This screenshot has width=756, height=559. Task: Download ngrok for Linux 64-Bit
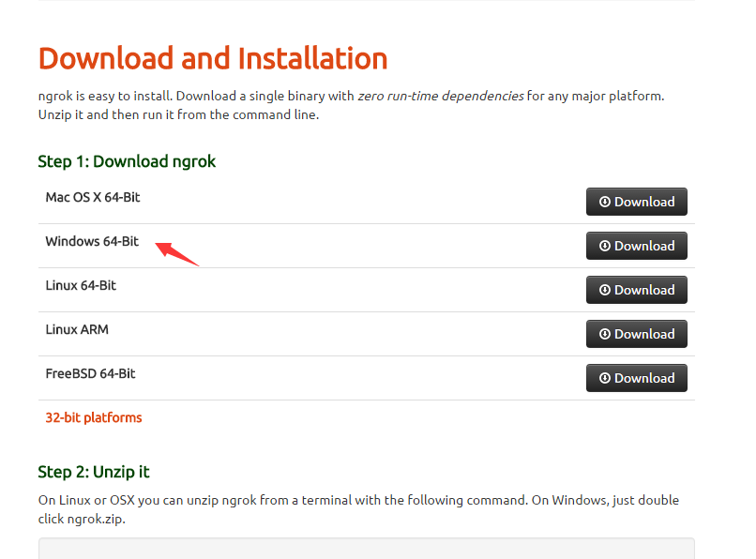coord(637,290)
